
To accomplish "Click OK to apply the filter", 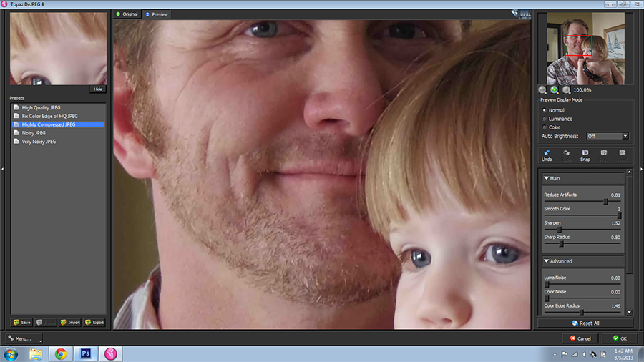I will [619, 338].
